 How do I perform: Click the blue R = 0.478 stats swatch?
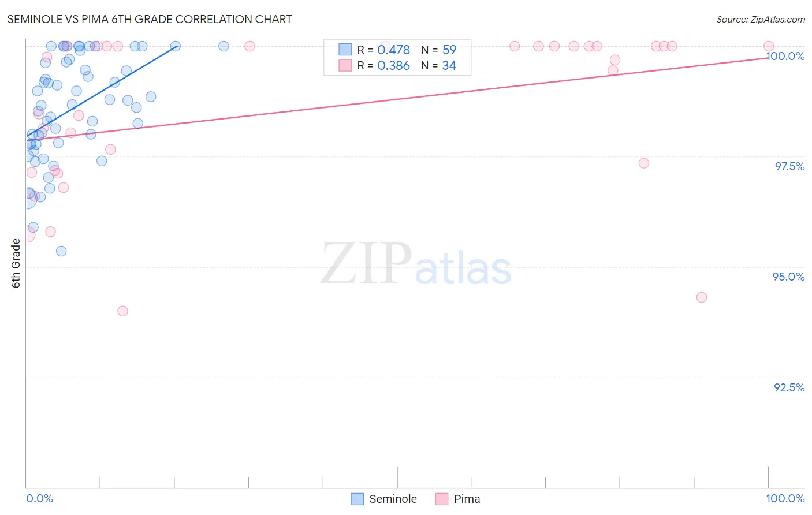click(345, 50)
